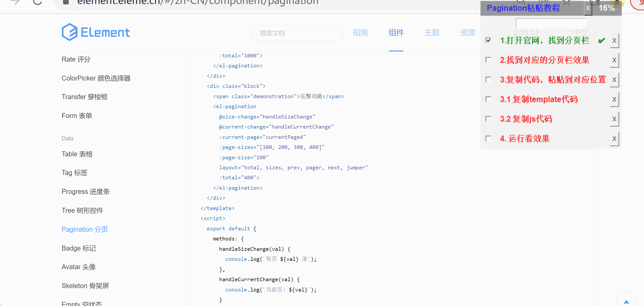644x306 pixels.
Task: Open Form 表单 in sidebar
Action: coord(77,116)
